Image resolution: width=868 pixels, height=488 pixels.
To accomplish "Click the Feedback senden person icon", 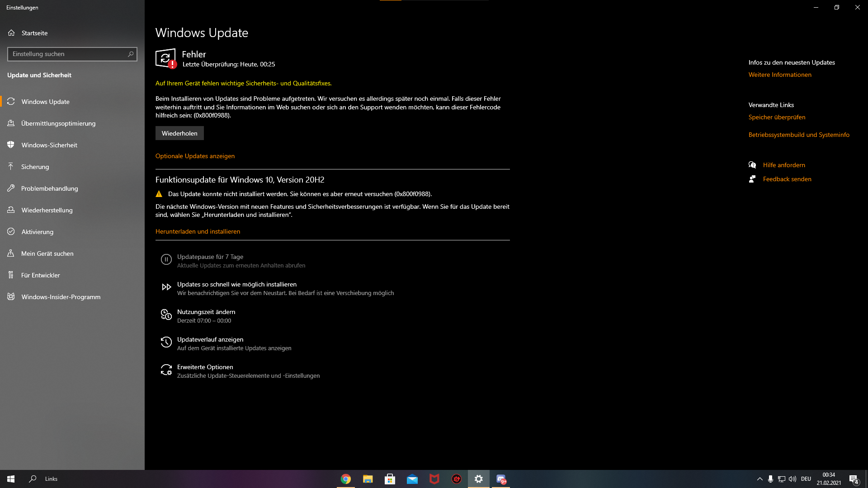I will click(x=752, y=179).
